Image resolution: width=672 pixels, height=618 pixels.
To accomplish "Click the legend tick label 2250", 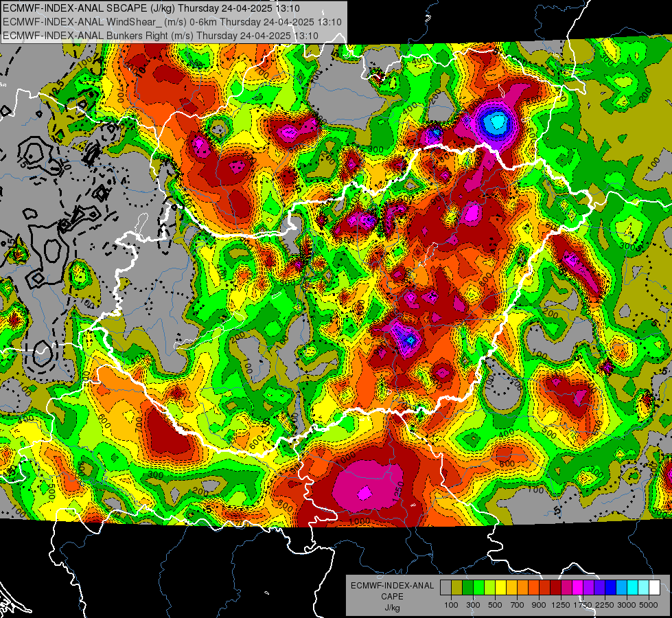I will (x=605, y=605).
